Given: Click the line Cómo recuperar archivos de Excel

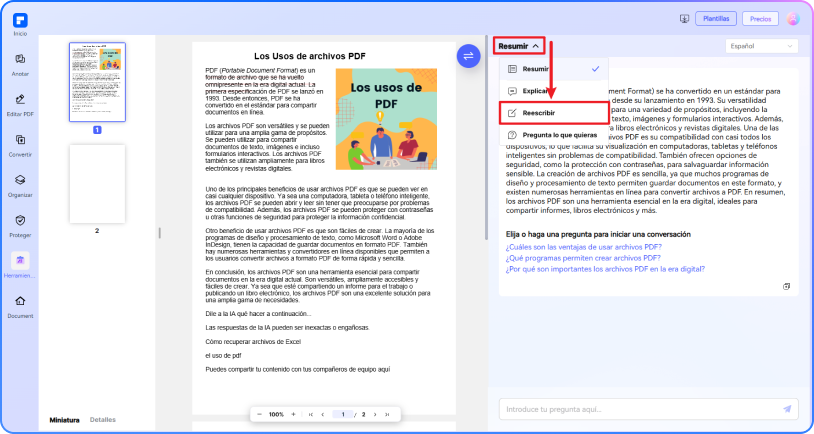Looking at the screenshot, I should coord(253,342).
